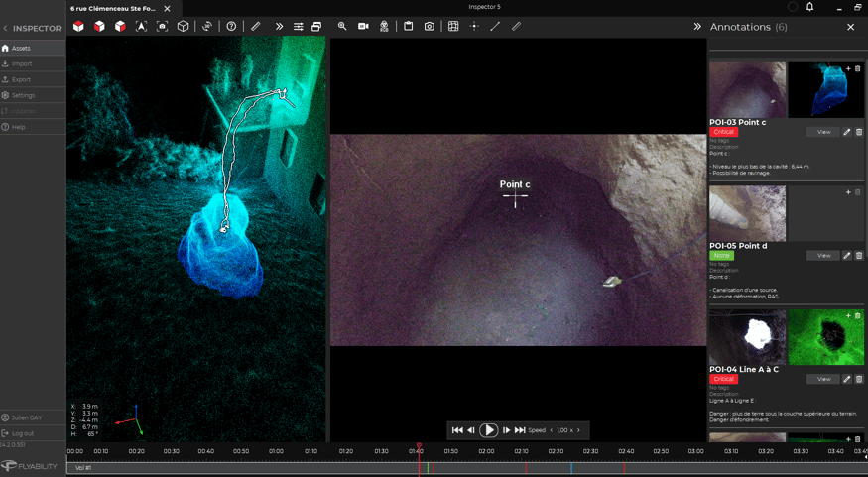This screenshot has height=477, width=868.
Task: Select the 6 rue Clémenceau Ste Fo... tab
Action: coord(113,9)
